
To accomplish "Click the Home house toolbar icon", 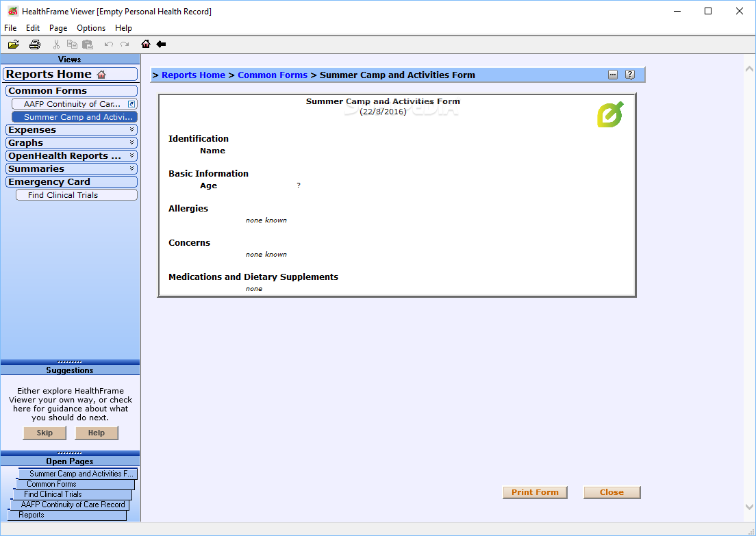I will coord(146,44).
